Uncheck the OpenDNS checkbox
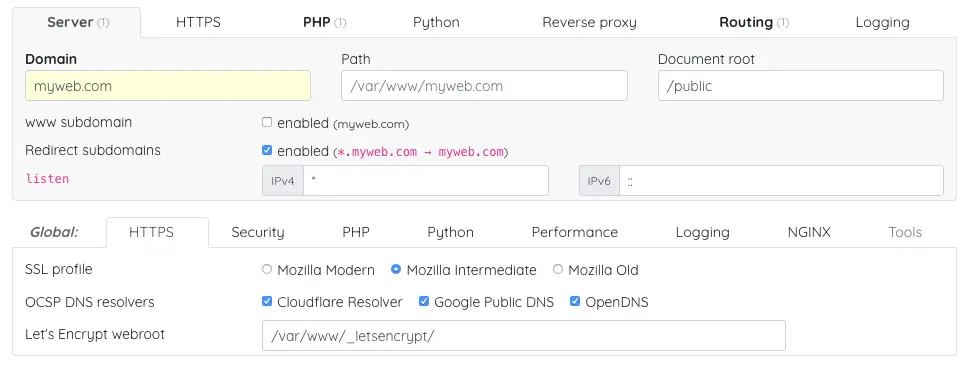The width and height of the screenshot is (967, 369). (575, 301)
